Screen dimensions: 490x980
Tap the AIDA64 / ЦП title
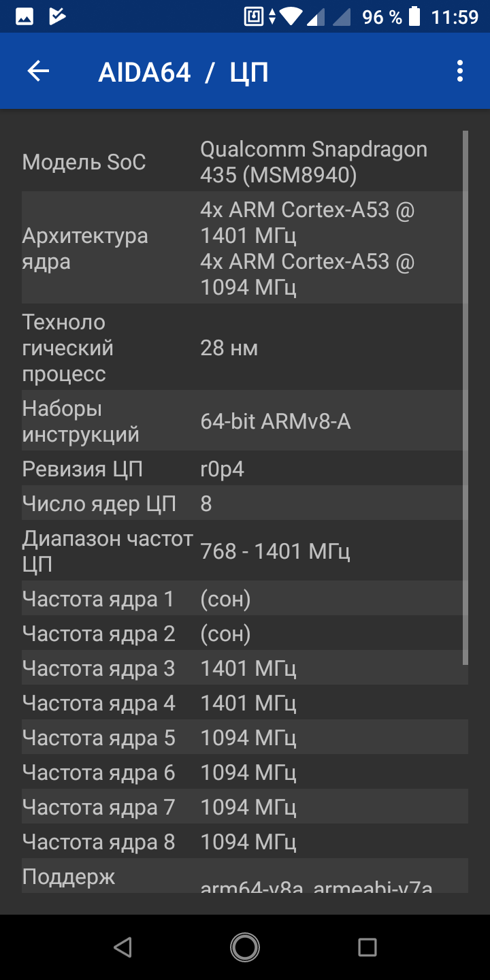pyautogui.click(x=183, y=72)
